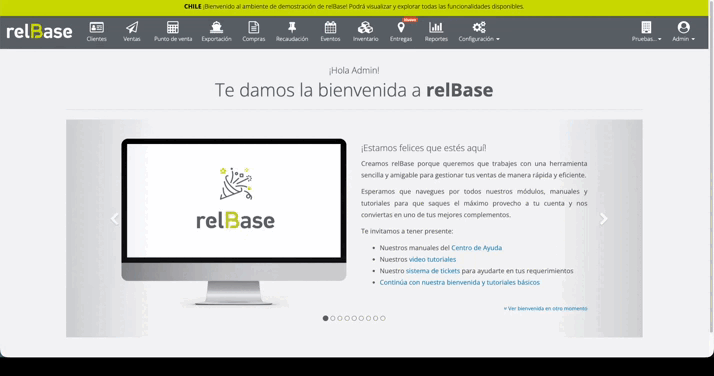
Task: Select the first carousel indicator dot
Action: click(x=326, y=318)
